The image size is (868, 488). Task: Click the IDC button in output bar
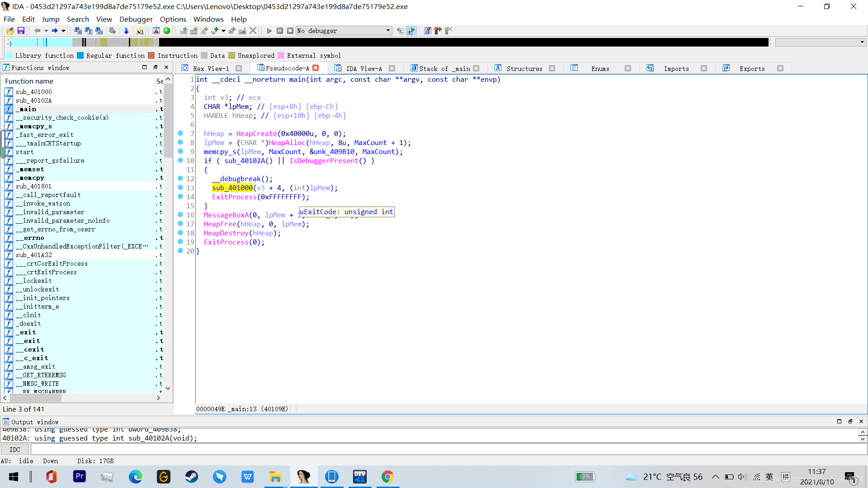point(15,450)
